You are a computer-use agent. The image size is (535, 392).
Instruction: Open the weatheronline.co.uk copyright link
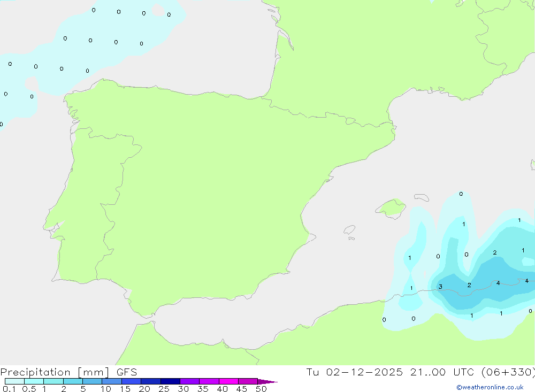[x=490, y=387]
